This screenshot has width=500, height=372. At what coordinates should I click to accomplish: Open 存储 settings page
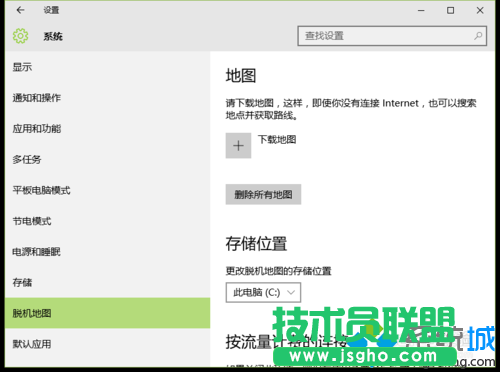tap(107, 283)
